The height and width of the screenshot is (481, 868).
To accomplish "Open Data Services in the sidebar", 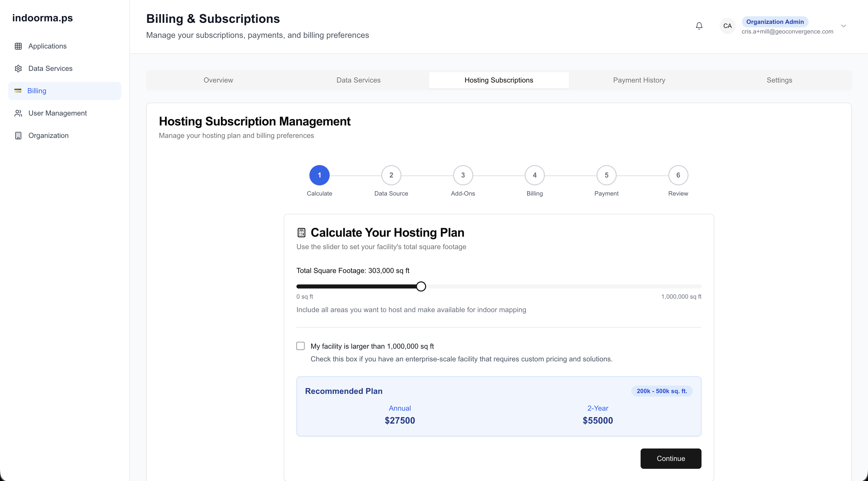I will [x=65, y=68].
